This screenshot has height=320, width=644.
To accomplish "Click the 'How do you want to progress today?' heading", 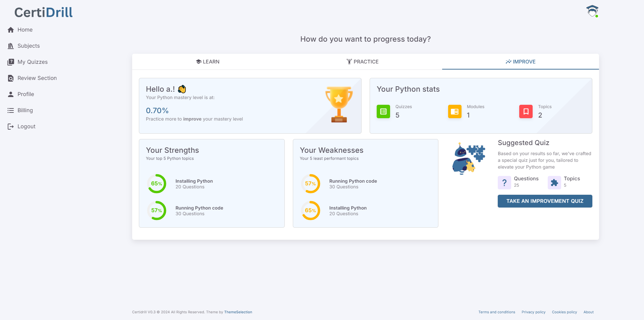I will (x=366, y=39).
